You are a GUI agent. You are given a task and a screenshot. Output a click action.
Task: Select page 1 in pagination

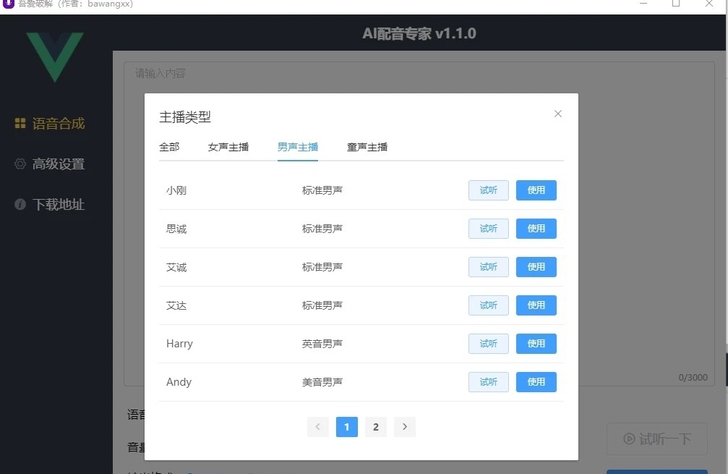[x=347, y=427]
